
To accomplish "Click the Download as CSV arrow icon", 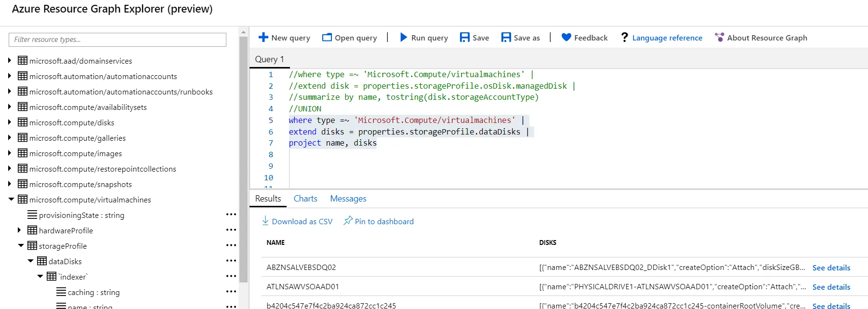I will [265, 221].
